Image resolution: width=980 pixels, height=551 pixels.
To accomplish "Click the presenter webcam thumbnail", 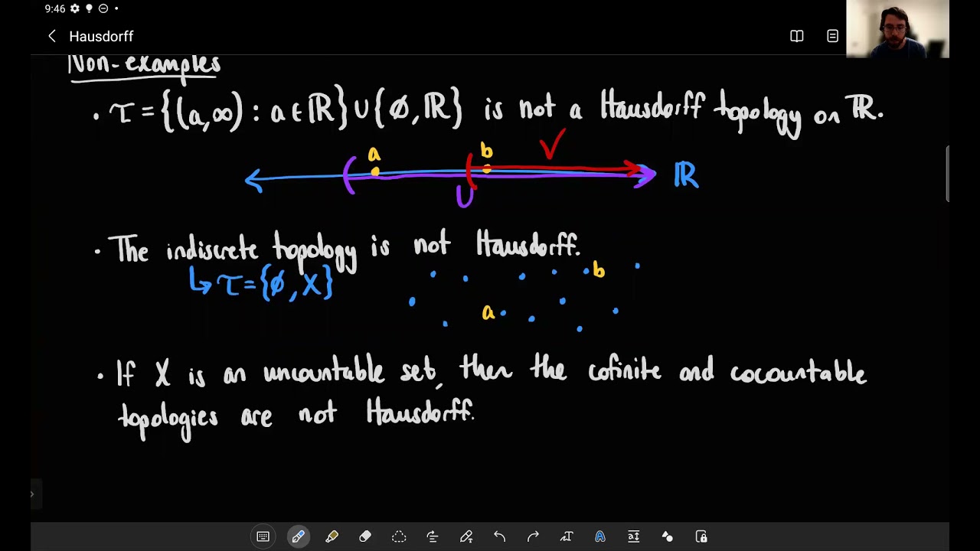I will (897, 28).
